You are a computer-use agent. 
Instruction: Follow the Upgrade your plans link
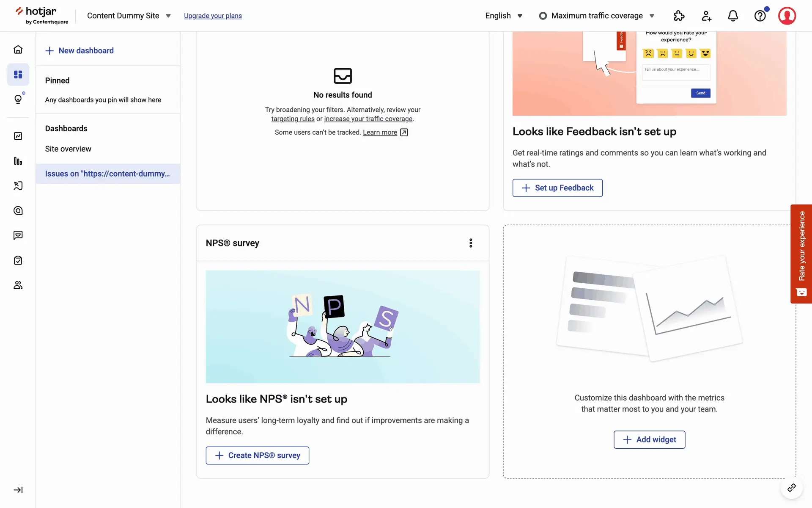click(x=213, y=16)
